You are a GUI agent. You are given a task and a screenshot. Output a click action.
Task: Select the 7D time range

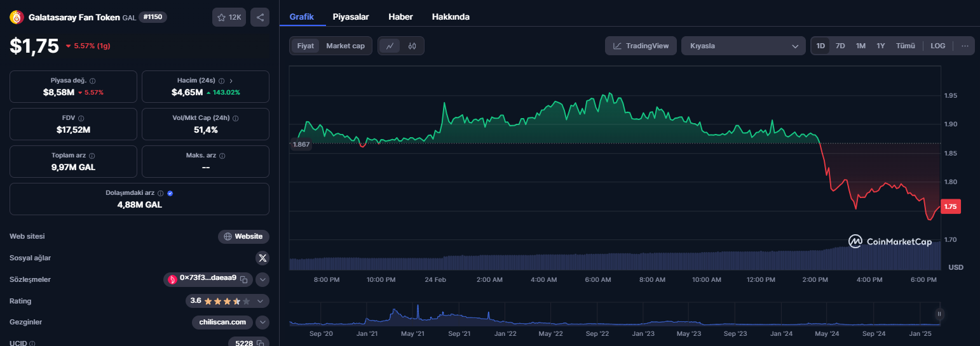pos(840,46)
